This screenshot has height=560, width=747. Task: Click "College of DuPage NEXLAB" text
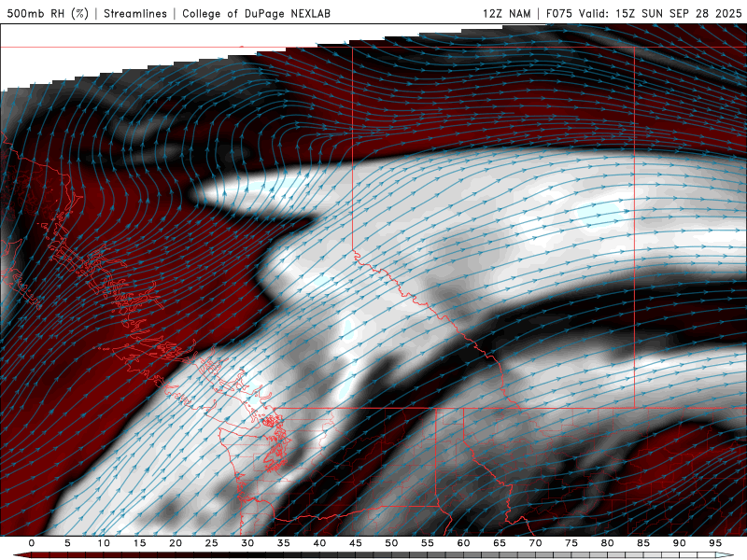click(256, 13)
